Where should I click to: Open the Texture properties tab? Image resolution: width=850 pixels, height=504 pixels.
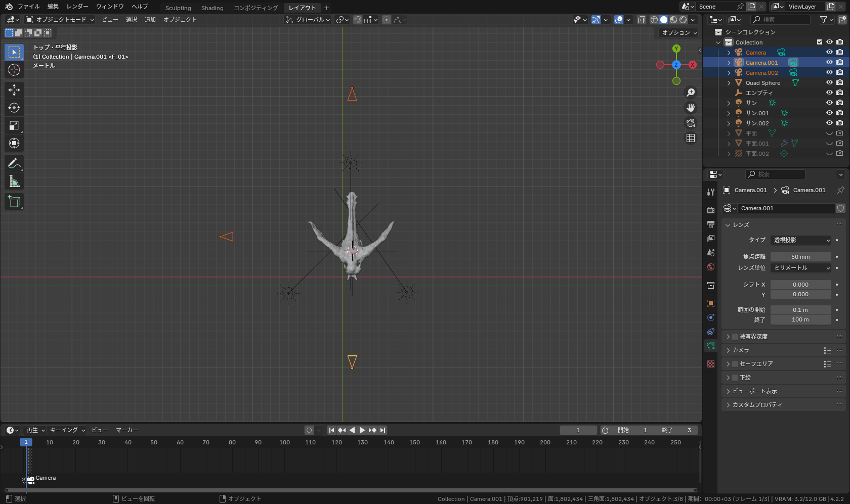711,364
